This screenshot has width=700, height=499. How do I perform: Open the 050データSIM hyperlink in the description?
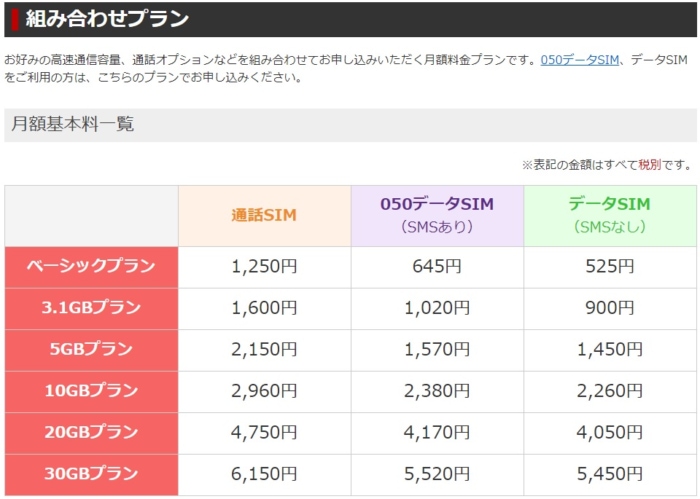pos(579,60)
